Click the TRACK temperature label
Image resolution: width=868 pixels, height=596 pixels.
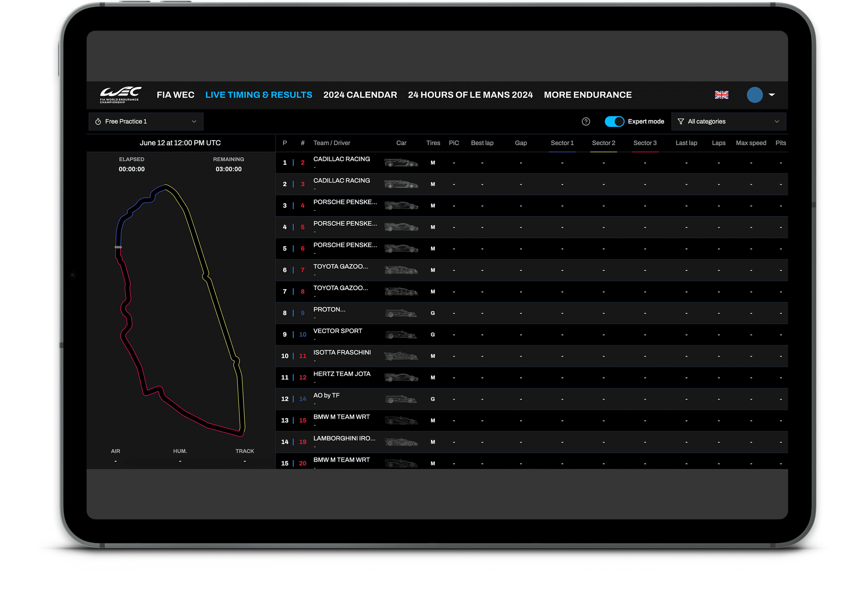click(245, 451)
